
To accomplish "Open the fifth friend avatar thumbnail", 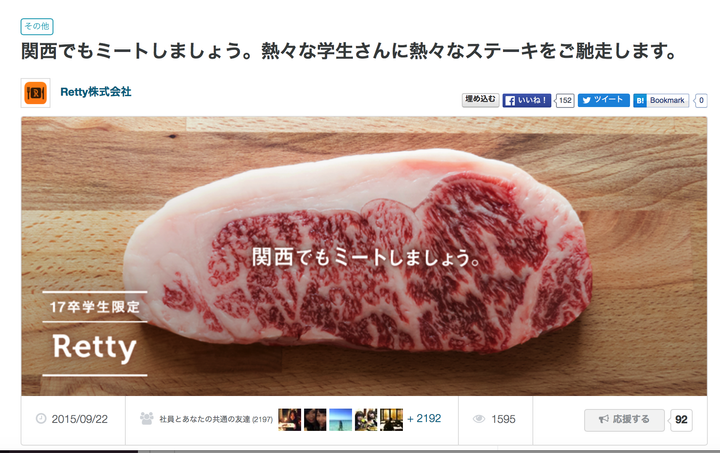I will pyautogui.click(x=391, y=419).
